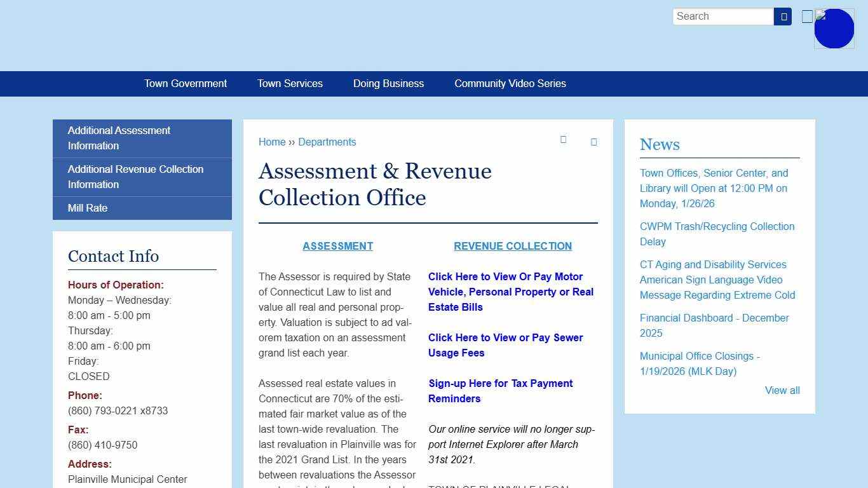This screenshot has height=488, width=868.
Task: Click inside the Search input field
Action: [x=722, y=16]
